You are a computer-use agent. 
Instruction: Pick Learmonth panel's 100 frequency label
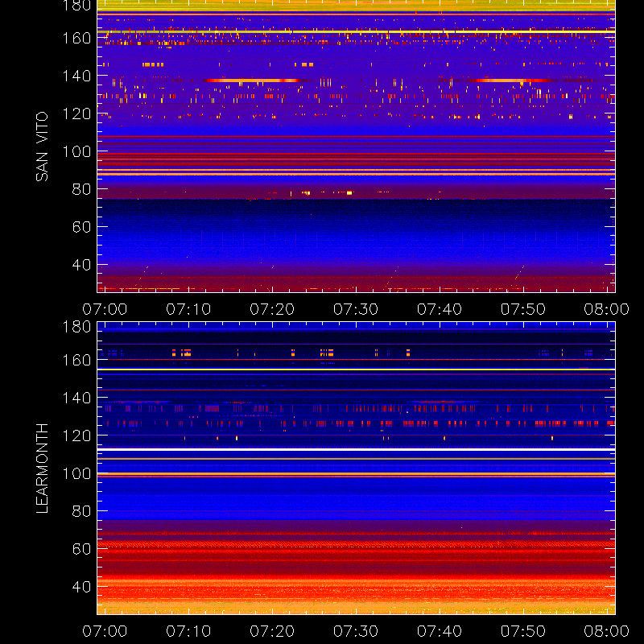tap(76, 473)
